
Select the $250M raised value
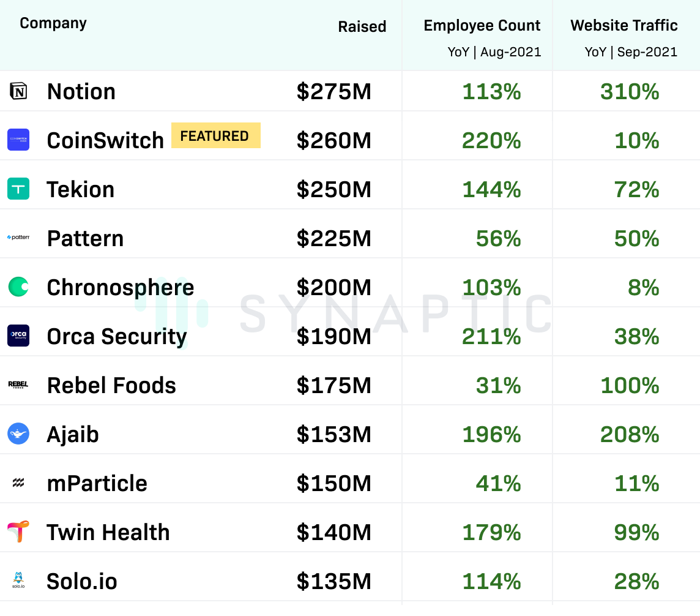pyautogui.click(x=334, y=189)
